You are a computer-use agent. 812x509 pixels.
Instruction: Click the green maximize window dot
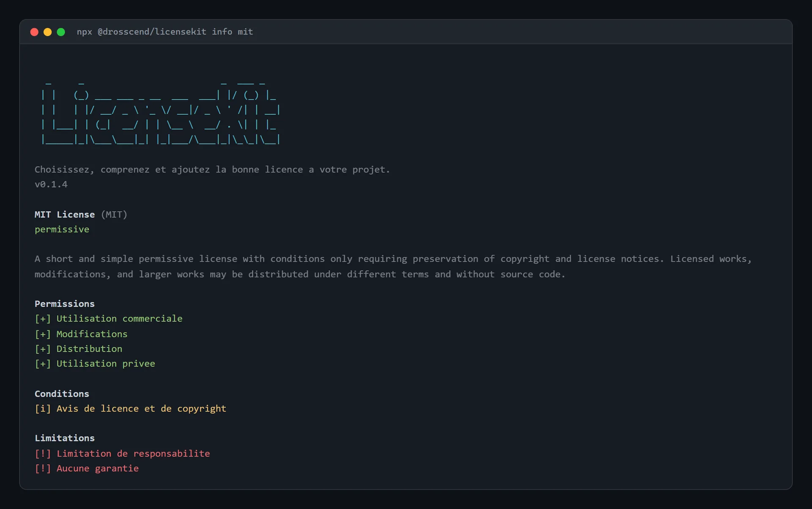(61, 32)
